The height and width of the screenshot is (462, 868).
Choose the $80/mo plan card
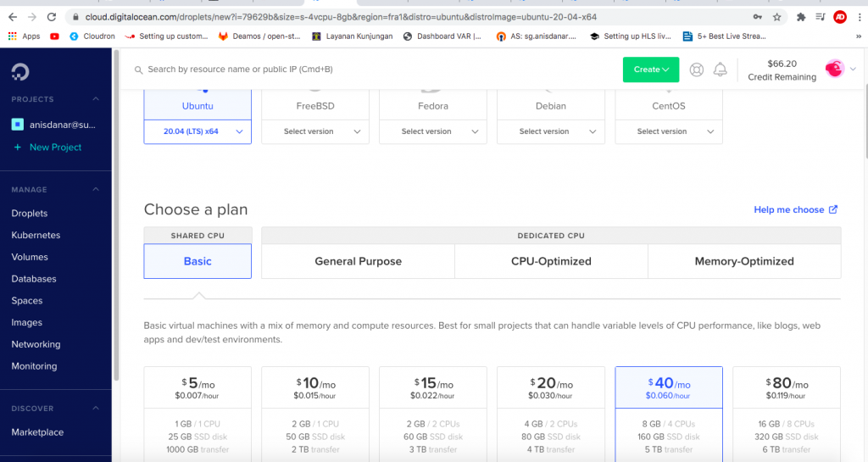(787, 414)
